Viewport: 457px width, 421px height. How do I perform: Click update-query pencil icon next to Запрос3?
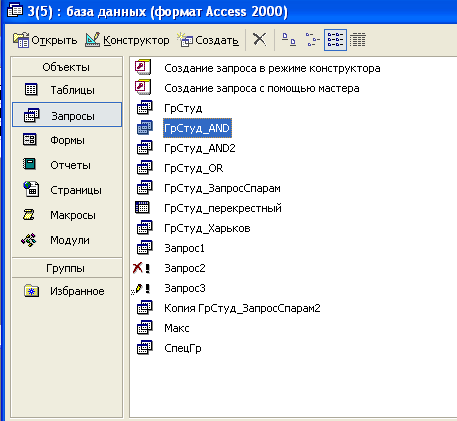click(141, 289)
